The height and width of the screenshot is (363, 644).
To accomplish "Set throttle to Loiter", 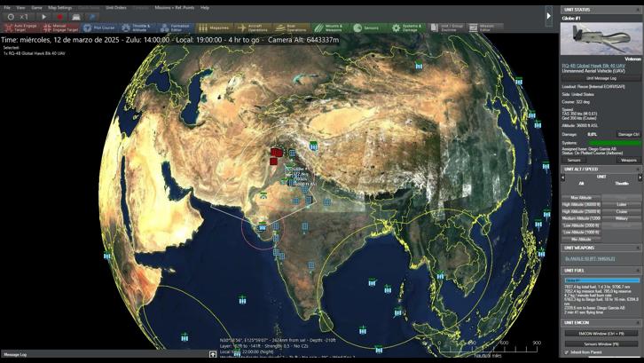I will click(622, 204).
